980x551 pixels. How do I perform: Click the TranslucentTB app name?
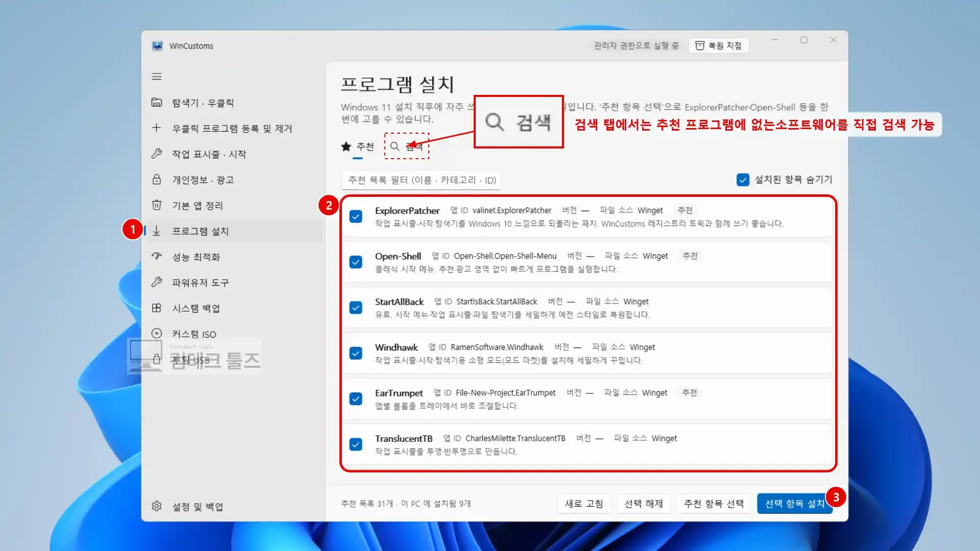click(404, 439)
